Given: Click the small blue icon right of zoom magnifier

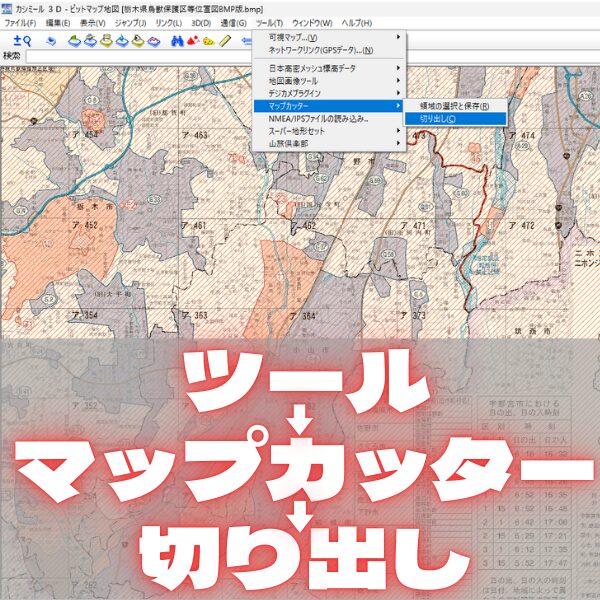Looking at the screenshot, I should pyautogui.click(x=50, y=41).
